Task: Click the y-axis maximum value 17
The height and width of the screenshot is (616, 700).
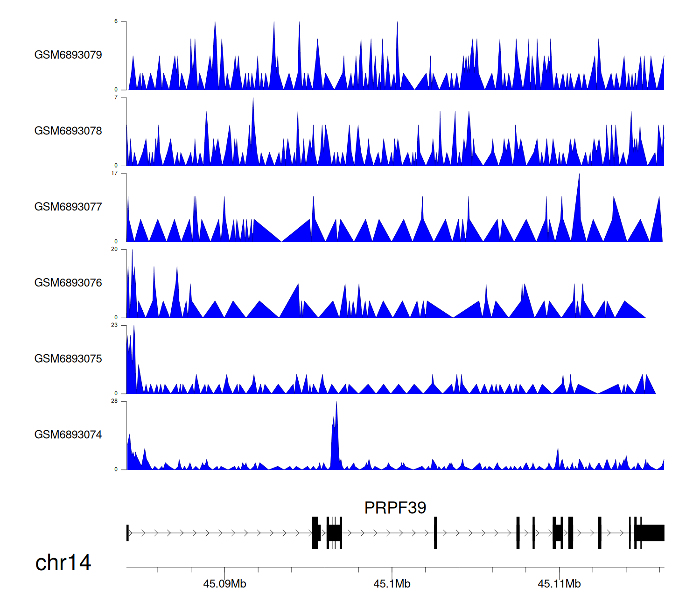Action: [x=114, y=173]
